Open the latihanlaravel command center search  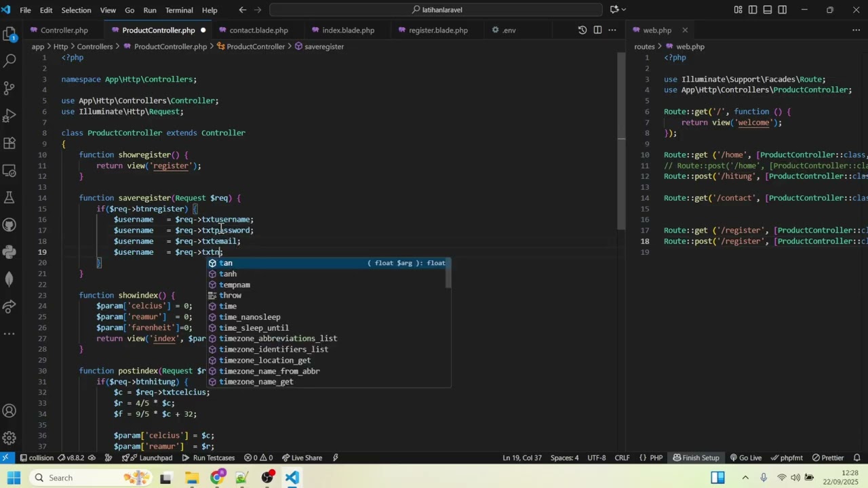click(436, 10)
